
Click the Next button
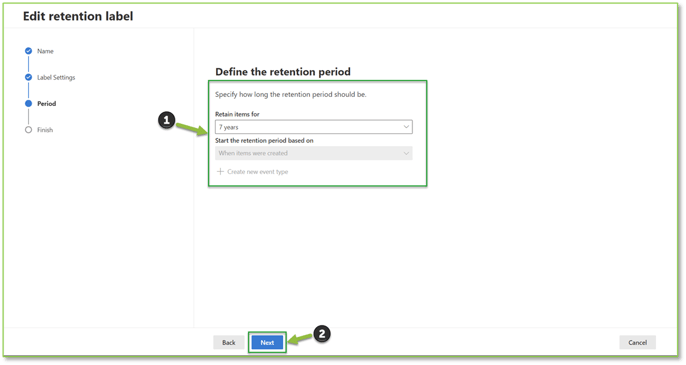(x=267, y=342)
